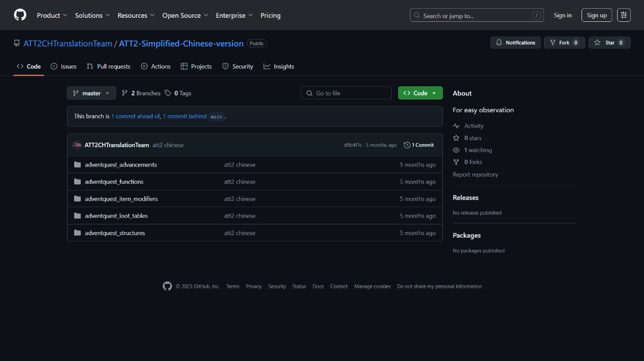Image resolution: width=644 pixels, height=361 pixels.
Task: Open the Solutions menu
Action: point(92,15)
